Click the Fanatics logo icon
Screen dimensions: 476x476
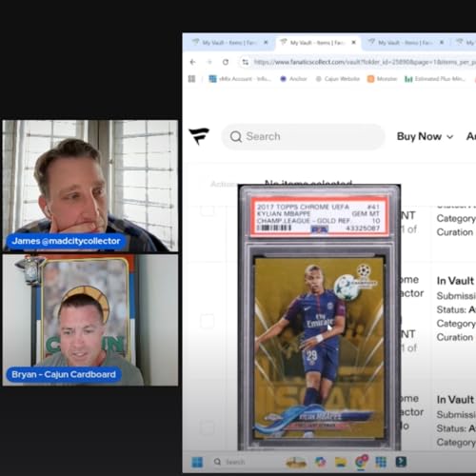coord(199,136)
